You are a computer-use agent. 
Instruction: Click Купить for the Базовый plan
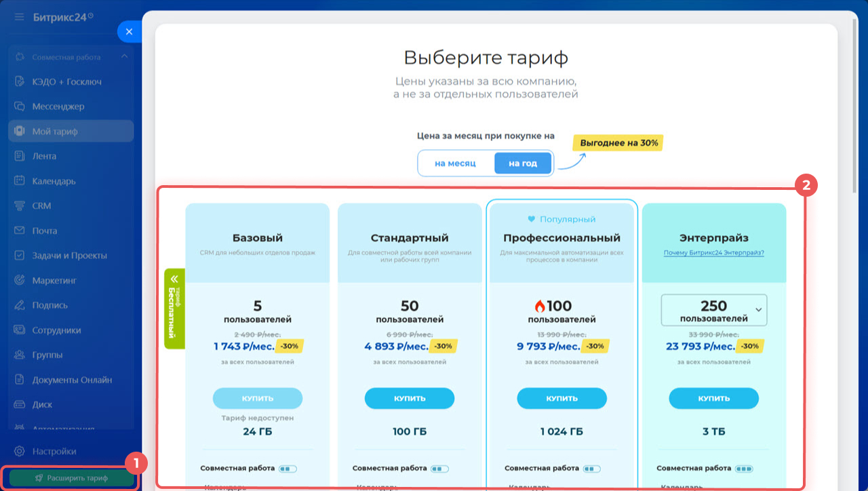258,398
